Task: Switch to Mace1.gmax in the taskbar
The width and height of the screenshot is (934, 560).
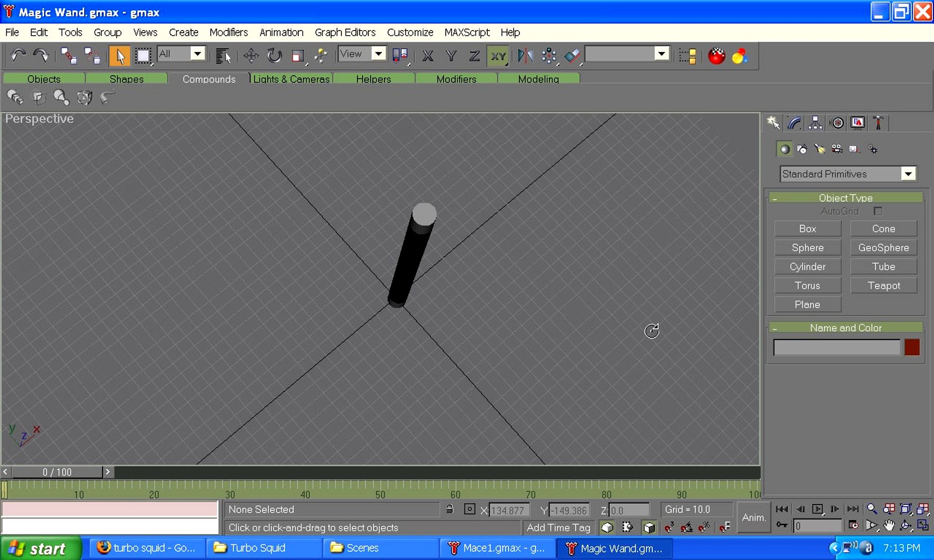Action: 498,548
